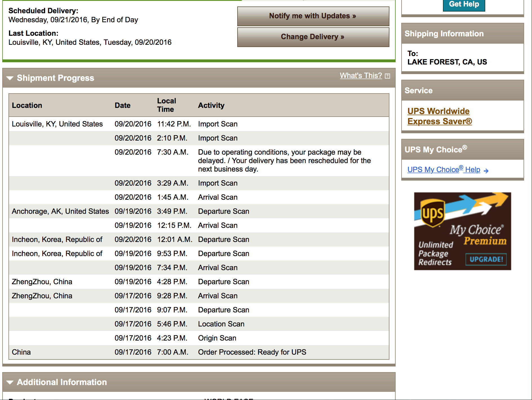Click the Last Location Louisville text
The width and height of the screenshot is (532, 400).
click(x=90, y=42)
